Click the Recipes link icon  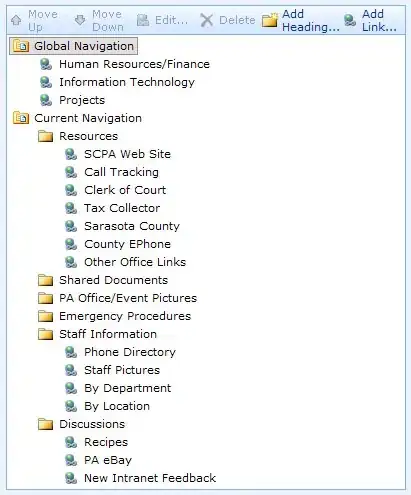(71, 442)
